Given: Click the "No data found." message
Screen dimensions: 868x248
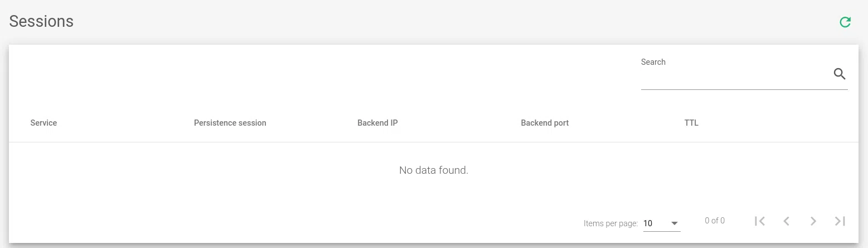Looking at the screenshot, I should (434, 170).
